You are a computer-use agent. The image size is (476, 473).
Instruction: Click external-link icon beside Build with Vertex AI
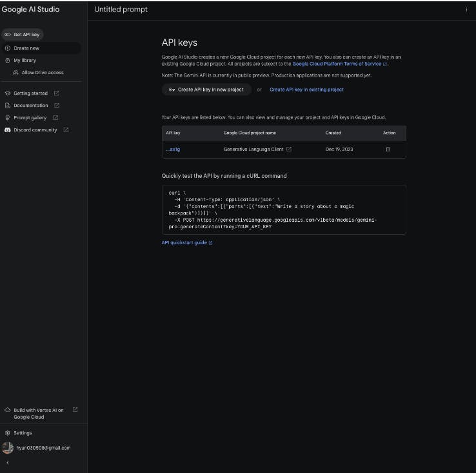[75, 410]
